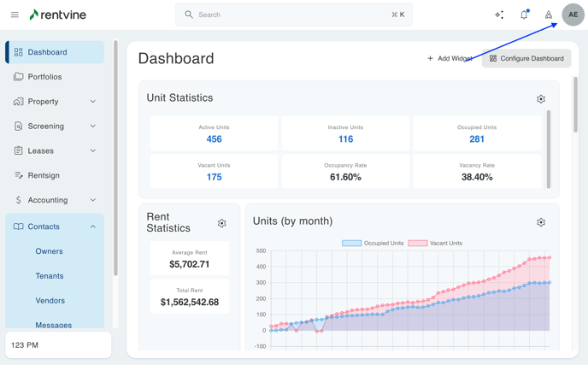Expand the Property menu chevron

coord(93,102)
